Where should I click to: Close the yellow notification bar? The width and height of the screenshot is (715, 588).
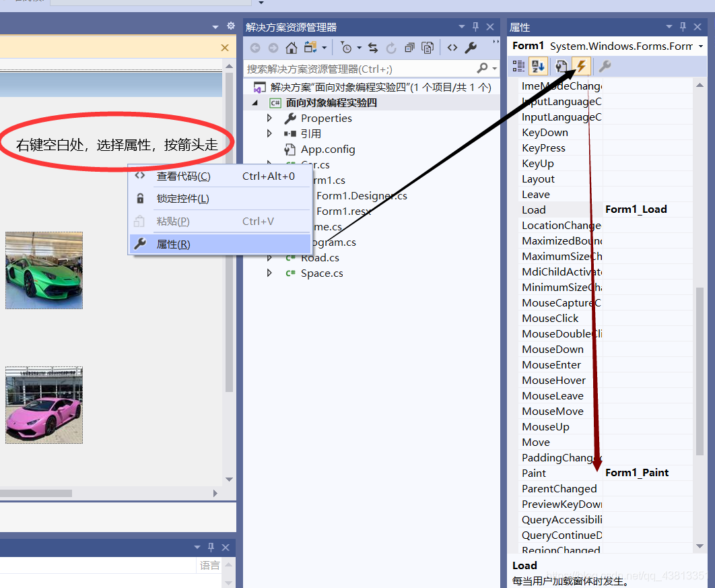click(225, 48)
